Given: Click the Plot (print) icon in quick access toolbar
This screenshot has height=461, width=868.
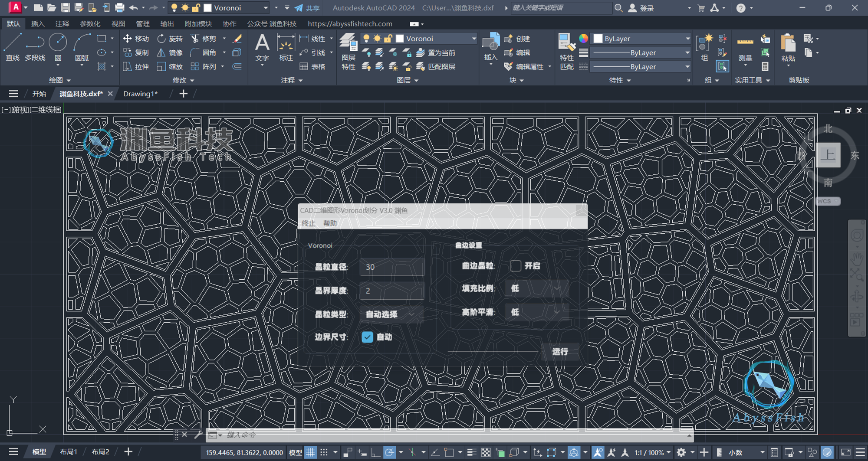Looking at the screenshot, I should 119,8.
